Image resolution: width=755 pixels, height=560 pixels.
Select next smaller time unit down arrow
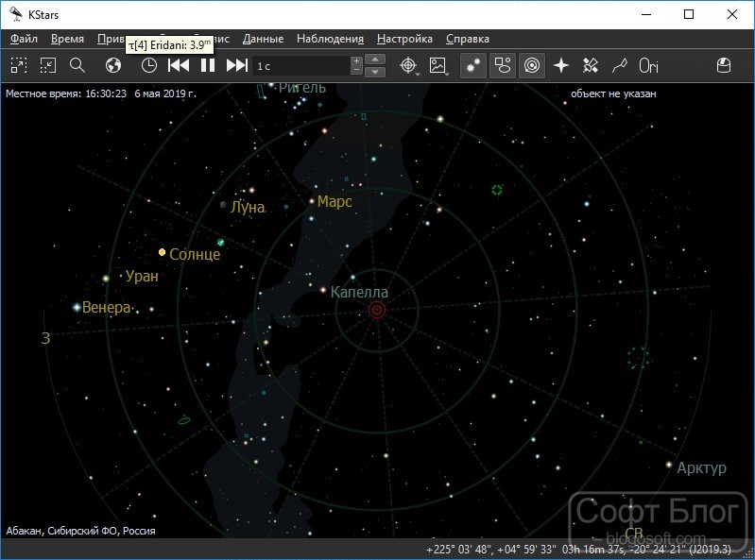(375, 72)
